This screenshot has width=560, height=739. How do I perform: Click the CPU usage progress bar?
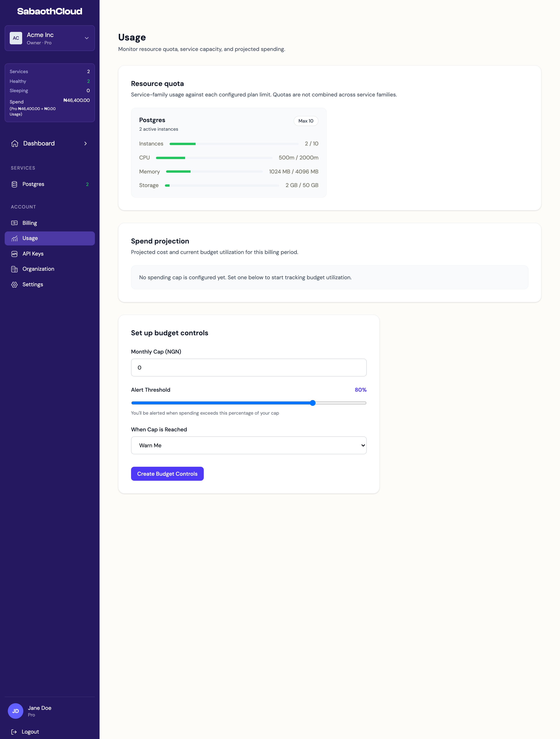214,158
